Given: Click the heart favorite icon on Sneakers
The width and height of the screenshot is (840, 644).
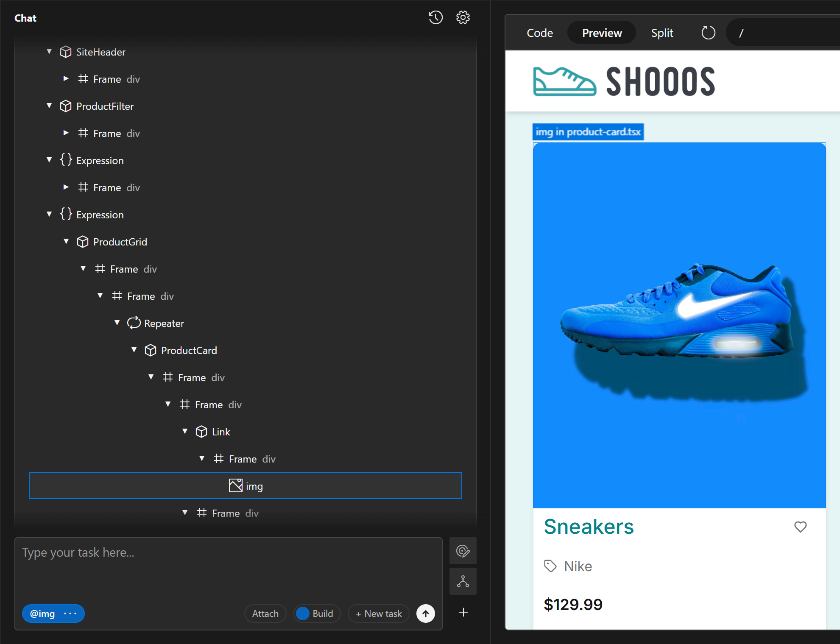Looking at the screenshot, I should click(x=800, y=527).
